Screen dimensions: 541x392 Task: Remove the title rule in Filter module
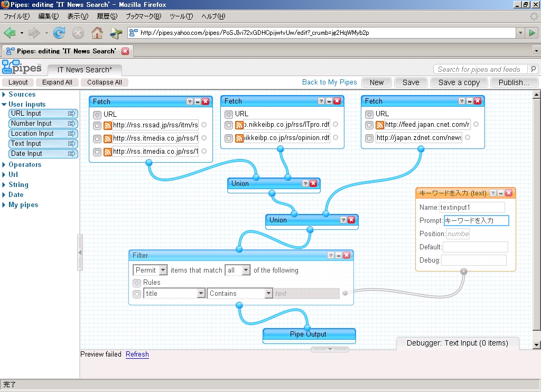click(136, 294)
